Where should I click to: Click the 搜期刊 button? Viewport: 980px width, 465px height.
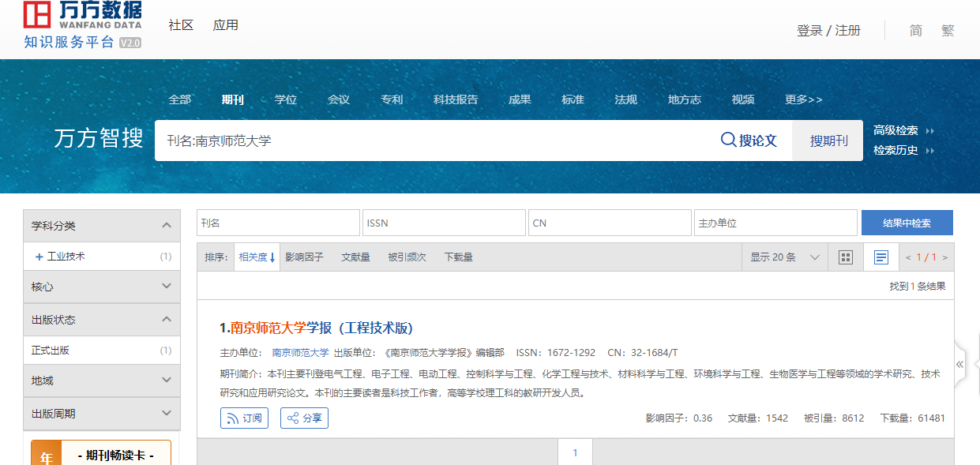click(x=828, y=141)
